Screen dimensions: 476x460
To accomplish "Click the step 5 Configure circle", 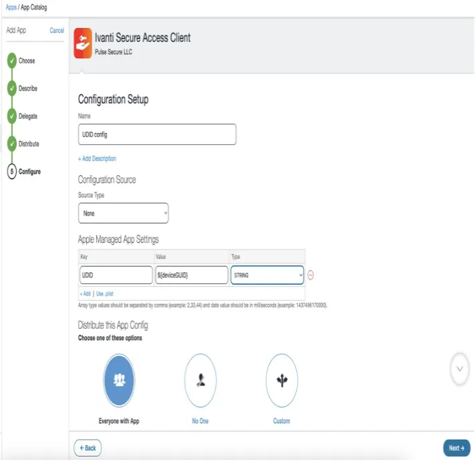I will point(12,172).
